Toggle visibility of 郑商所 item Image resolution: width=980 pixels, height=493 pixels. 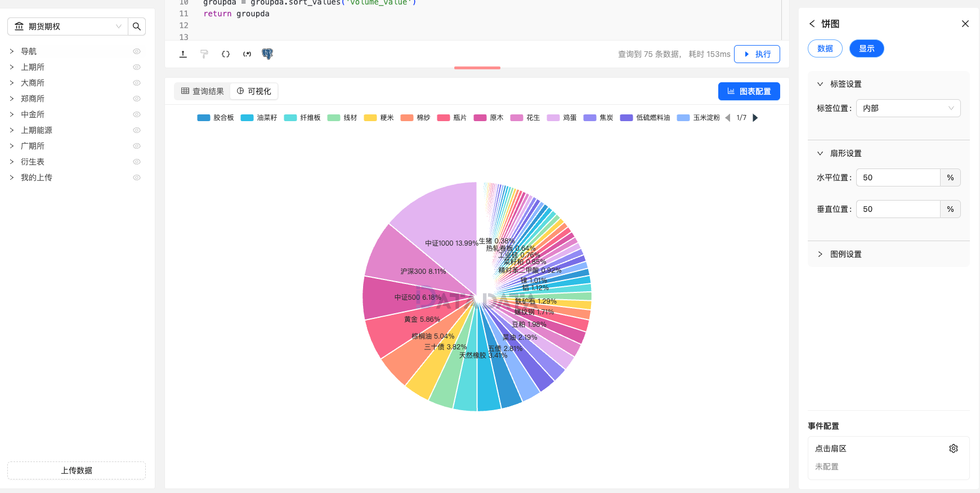pos(137,99)
